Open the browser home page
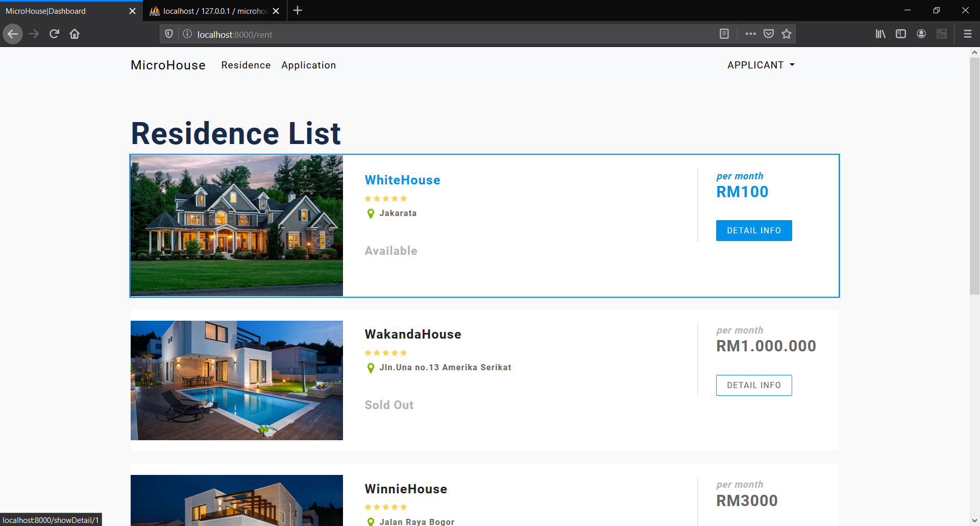This screenshot has width=980, height=526. [x=75, y=34]
